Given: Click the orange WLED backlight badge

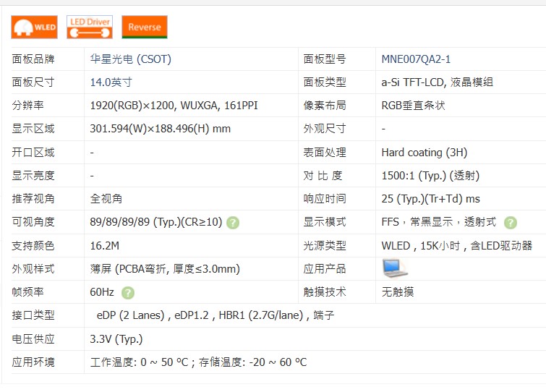Looking at the screenshot, I should [34, 27].
